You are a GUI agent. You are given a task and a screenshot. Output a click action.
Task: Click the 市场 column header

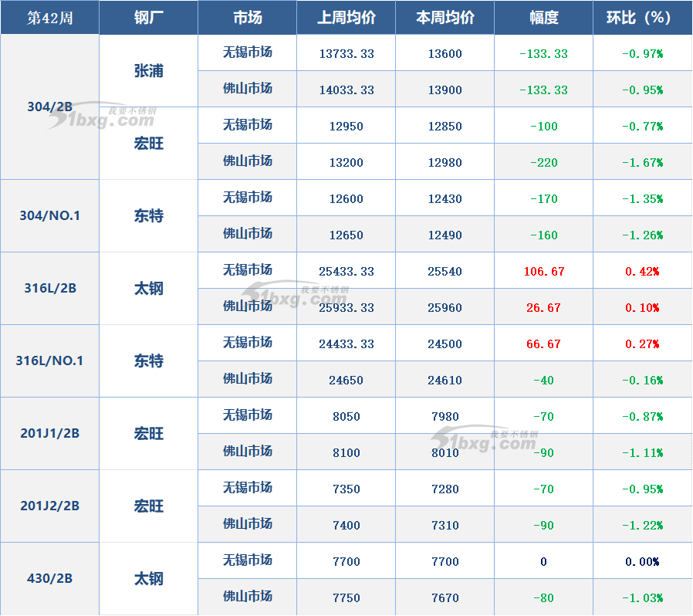coord(247,18)
